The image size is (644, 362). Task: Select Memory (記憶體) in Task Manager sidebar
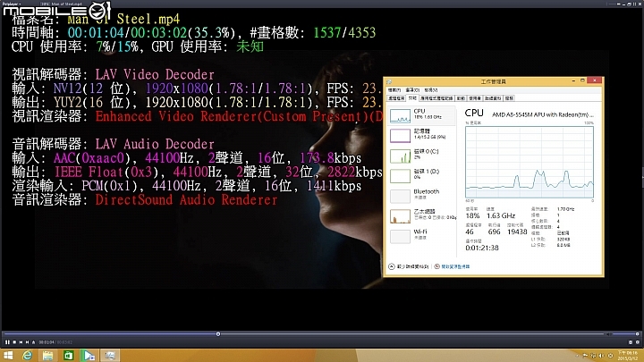pyautogui.click(x=422, y=136)
